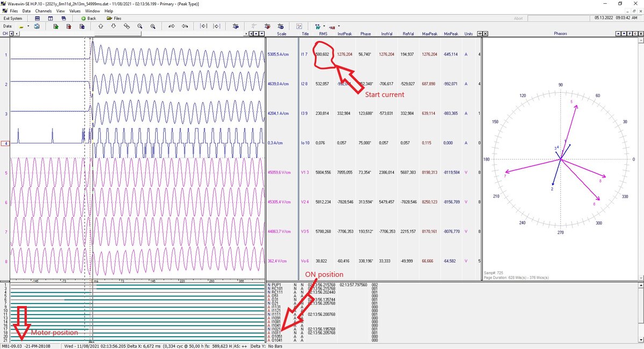Click the Files toolbar button

(114, 18)
